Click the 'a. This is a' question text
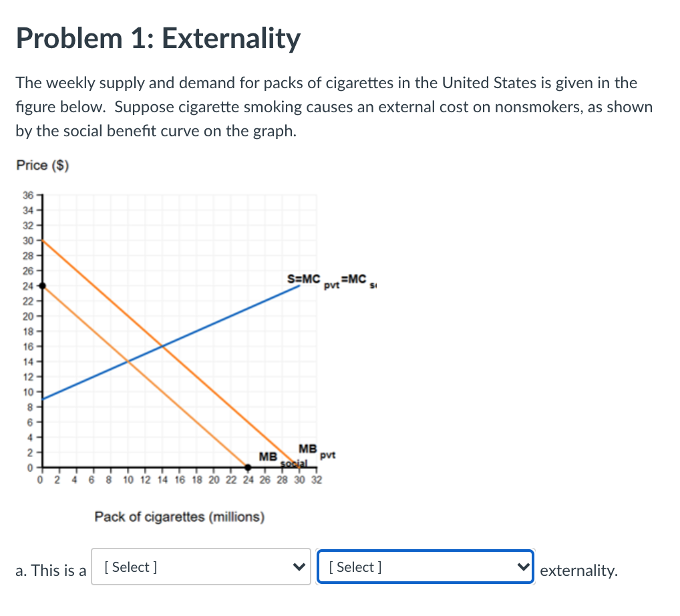The image size is (680, 616). (x=51, y=570)
